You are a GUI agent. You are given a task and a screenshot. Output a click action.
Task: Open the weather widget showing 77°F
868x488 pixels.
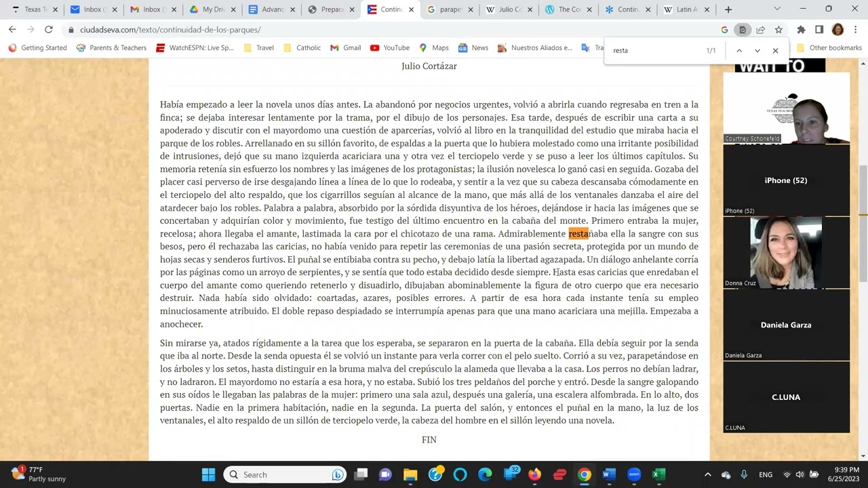tap(39, 474)
